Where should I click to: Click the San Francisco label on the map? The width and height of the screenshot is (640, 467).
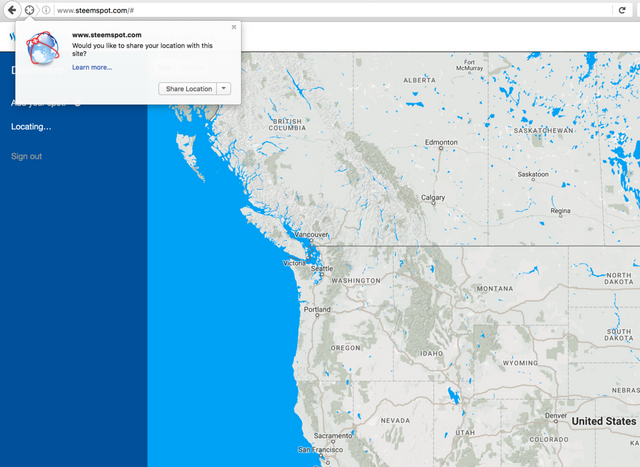[x=320, y=449]
